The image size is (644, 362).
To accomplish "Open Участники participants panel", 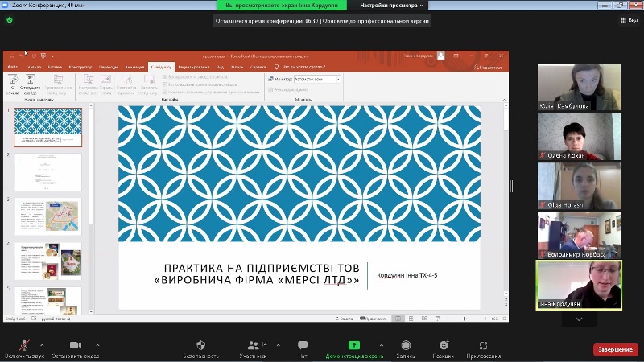I will [253, 349].
